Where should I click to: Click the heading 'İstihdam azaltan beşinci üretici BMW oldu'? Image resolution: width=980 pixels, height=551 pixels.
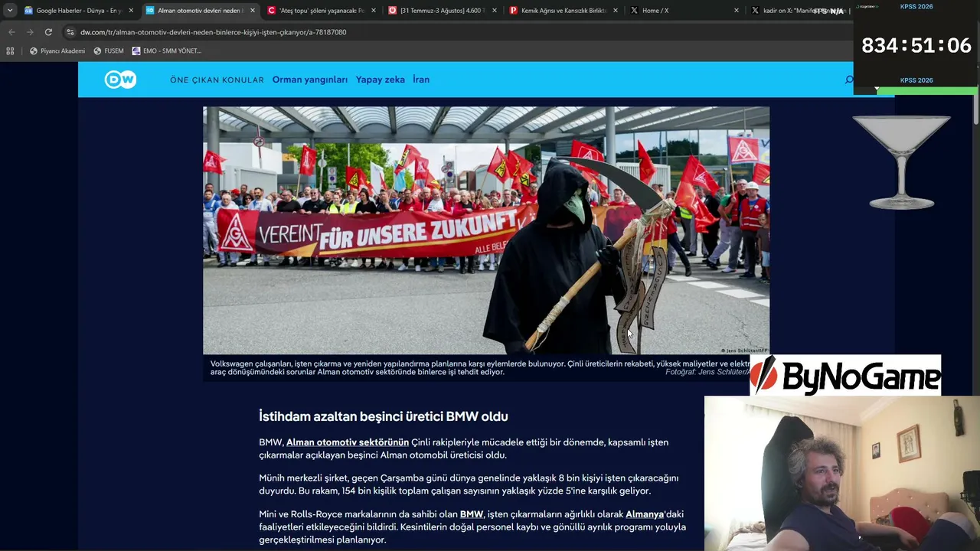[384, 416]
